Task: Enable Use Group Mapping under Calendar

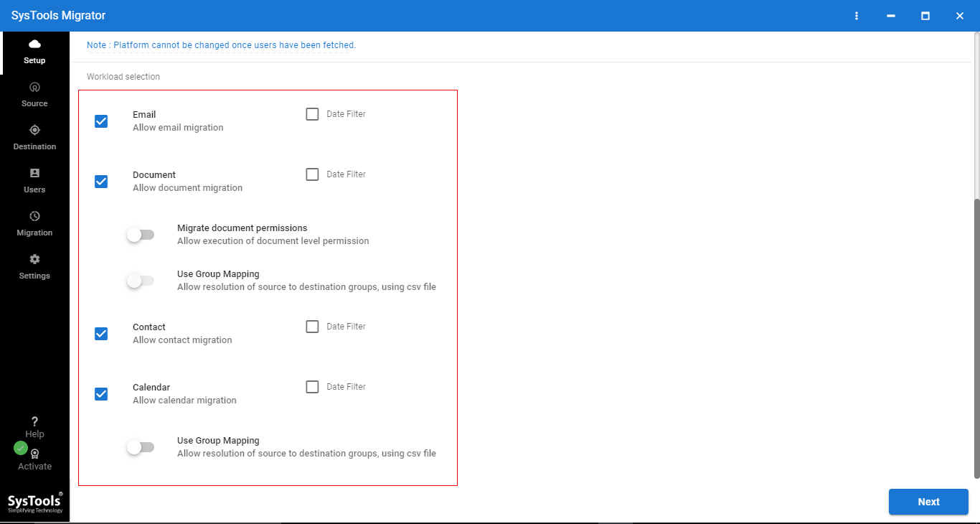Action: [141, 447]
